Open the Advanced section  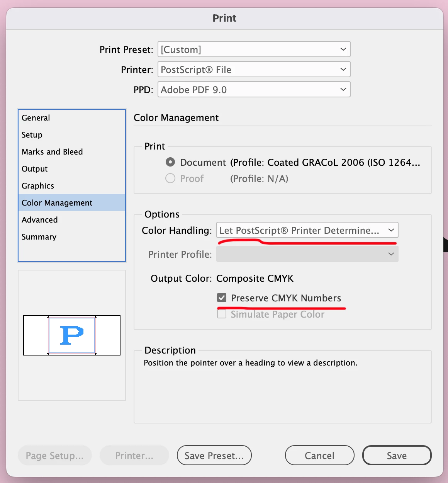click(x=72, y=220)
